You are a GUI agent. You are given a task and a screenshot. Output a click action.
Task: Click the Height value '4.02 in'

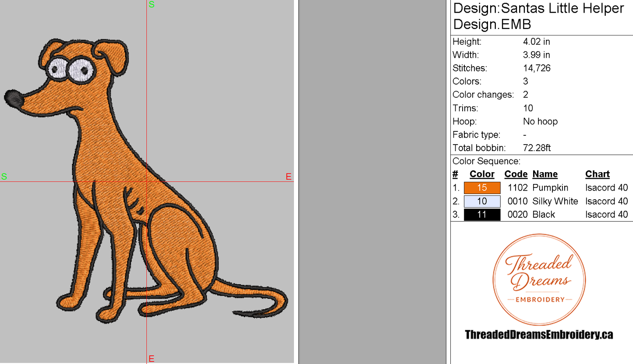click(537, 42)
